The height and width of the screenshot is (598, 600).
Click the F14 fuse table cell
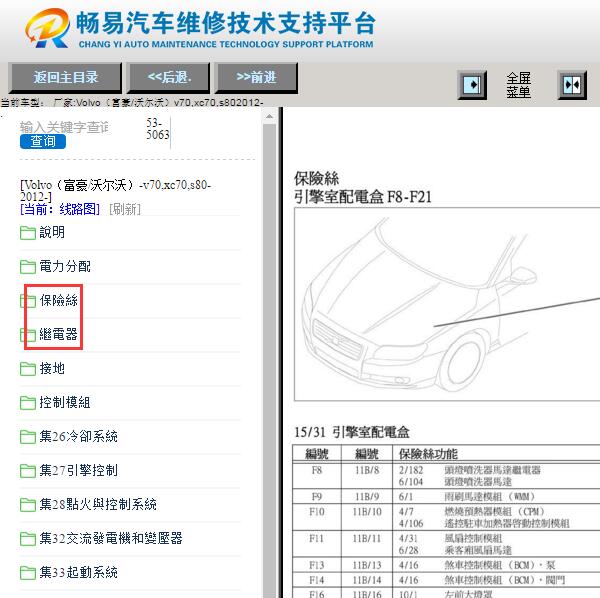pos(317,580)
